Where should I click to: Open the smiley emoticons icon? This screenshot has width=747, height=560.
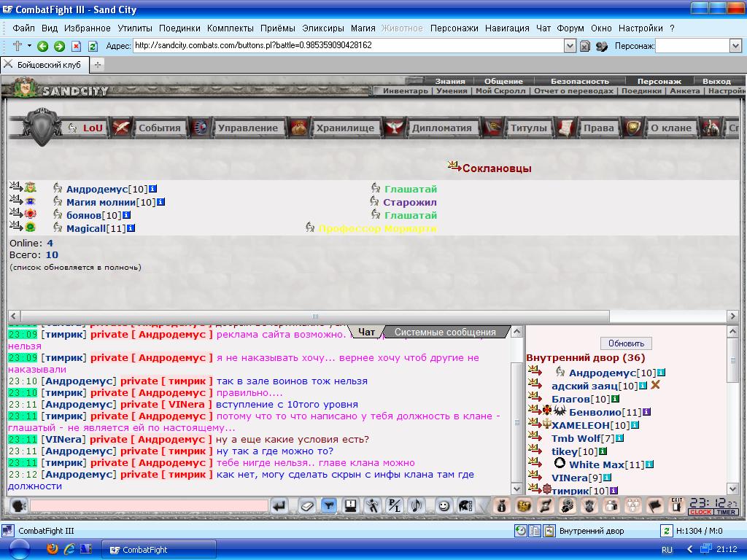coord(444,506)
